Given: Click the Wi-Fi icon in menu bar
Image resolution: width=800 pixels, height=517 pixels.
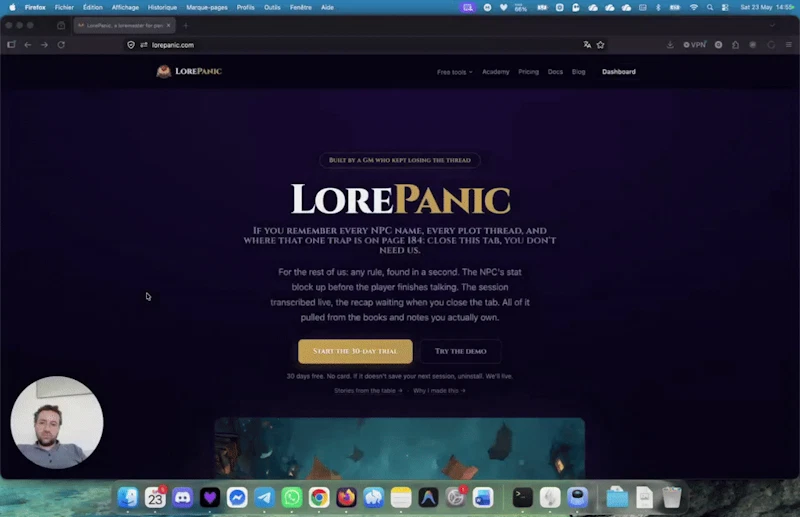Looking at the screenshot, I should tap(694, 7).
